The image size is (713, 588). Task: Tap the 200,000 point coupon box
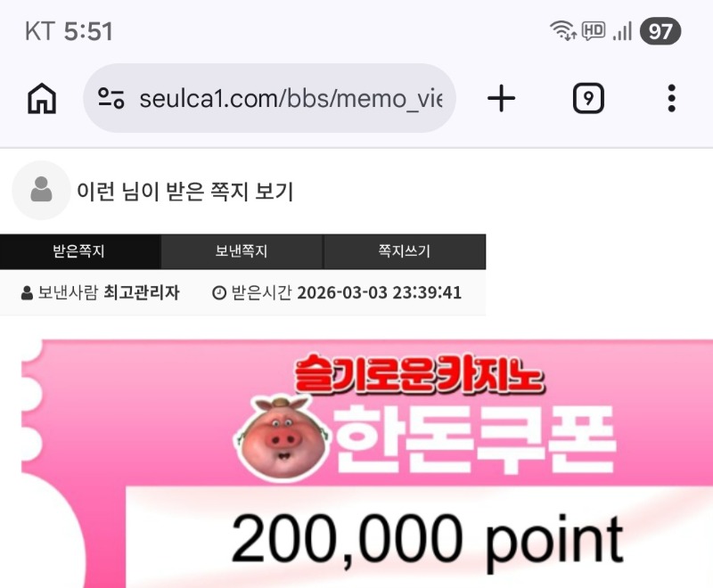pos(419,537)
